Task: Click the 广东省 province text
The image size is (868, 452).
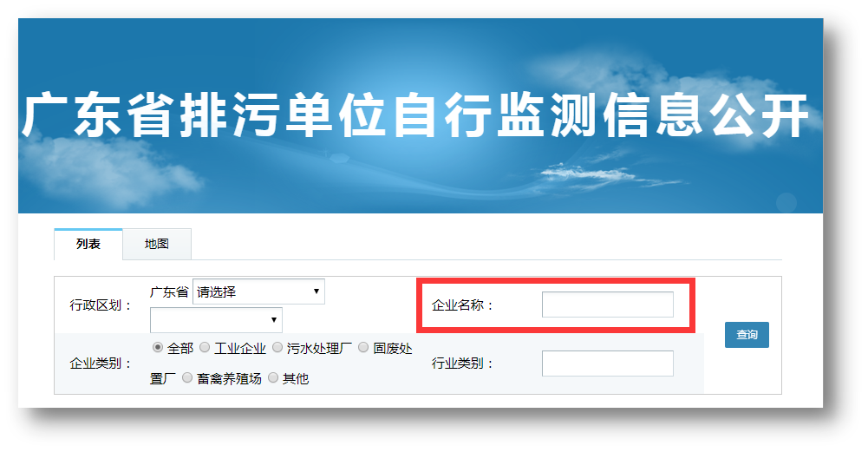Action: [169, 292]
